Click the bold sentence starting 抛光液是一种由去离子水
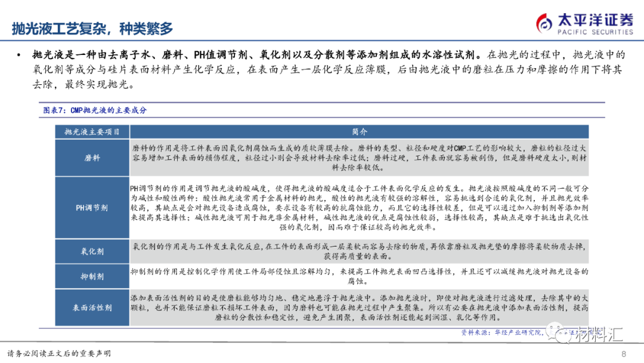Viewport: 644px width, 363px height. (x=257, y=55)
